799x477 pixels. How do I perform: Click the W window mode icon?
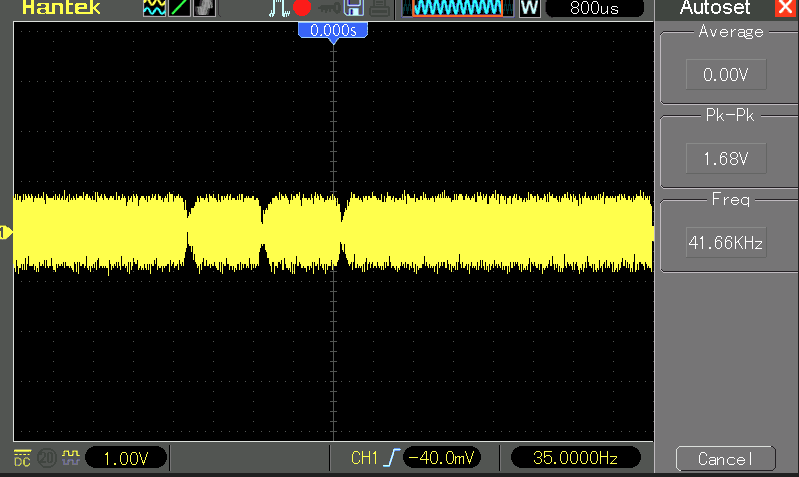[x=529, y=9]
